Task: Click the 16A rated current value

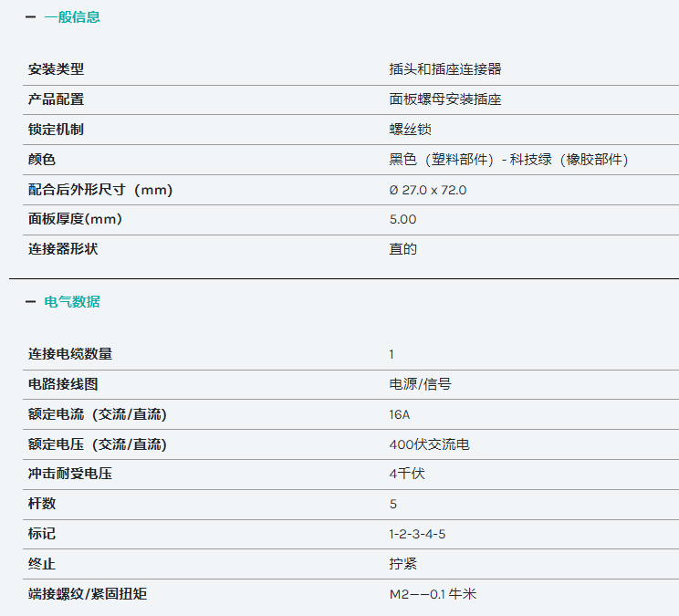Action: coord(399,414)
